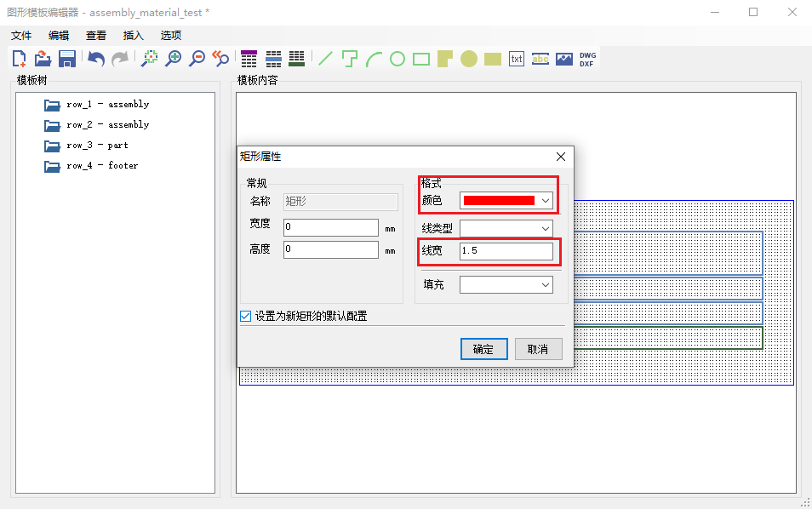
Task: Insert a picture element
Action: 564,59
